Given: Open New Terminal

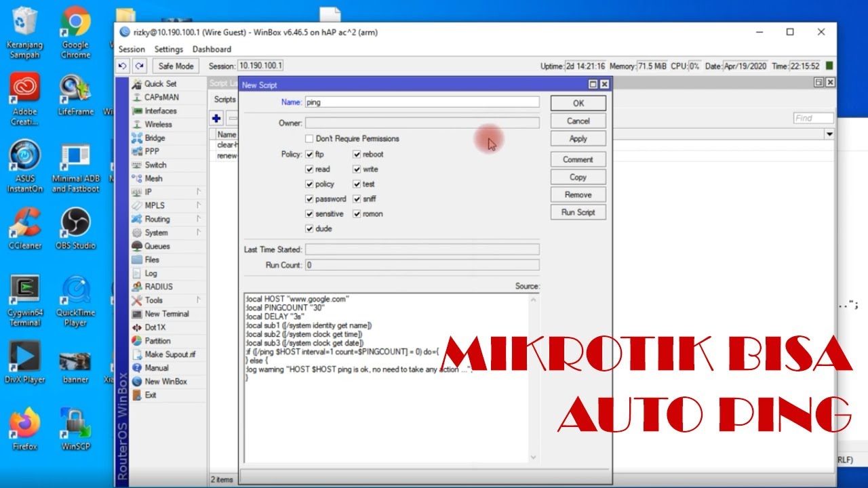Looking at the screenshot, I should point(166,314).
